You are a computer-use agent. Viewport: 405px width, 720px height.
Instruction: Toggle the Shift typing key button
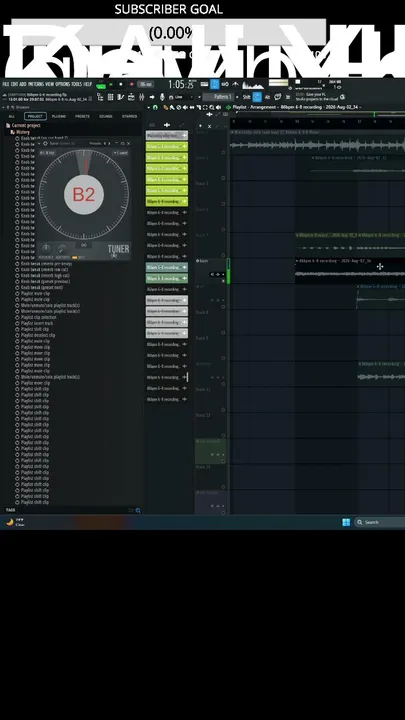(x=247, y=97)
